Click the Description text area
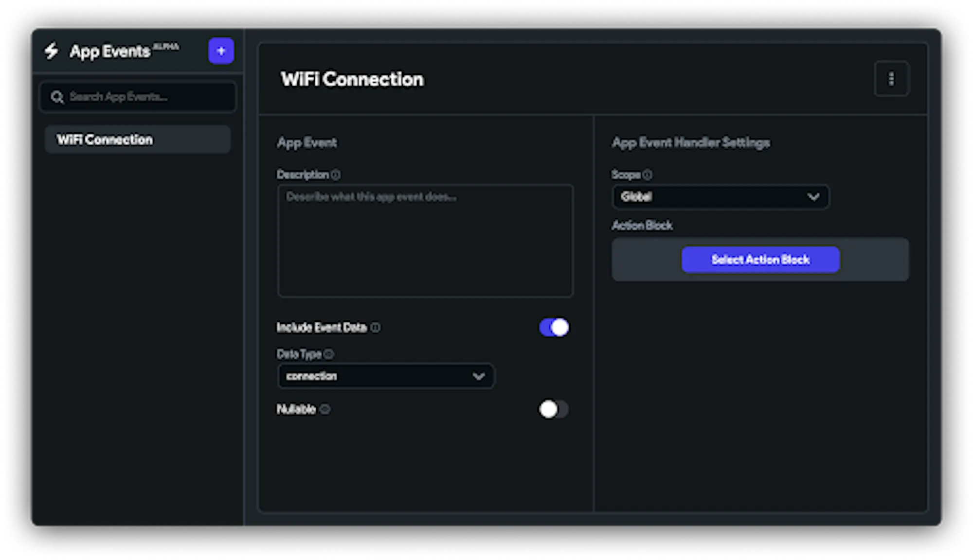This screenshot has height=560, width=973. 425,241
